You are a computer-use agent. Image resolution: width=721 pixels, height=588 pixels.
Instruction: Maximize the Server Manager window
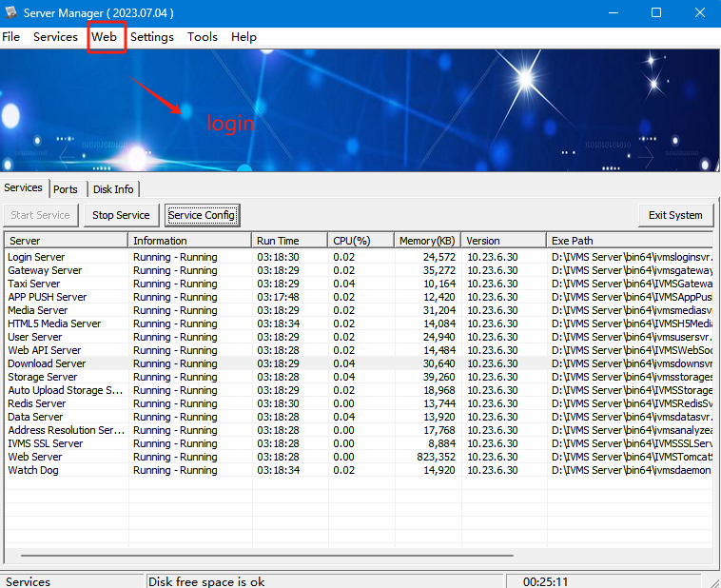[656, 12]
